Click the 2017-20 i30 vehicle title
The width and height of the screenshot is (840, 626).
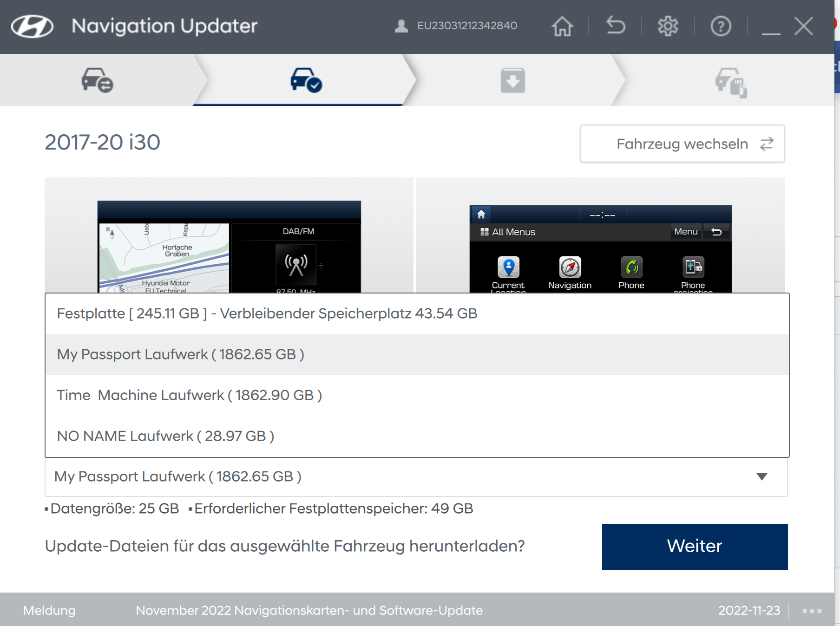(102, 142)
